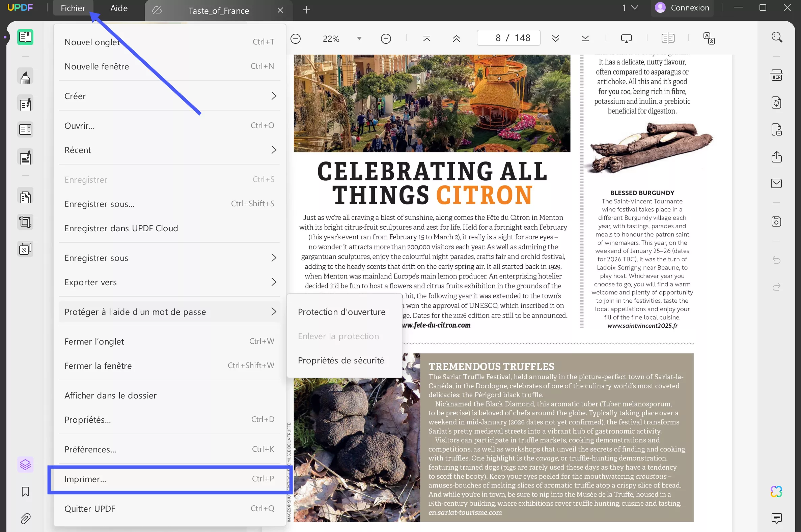Click the zoom out minus icon
The image size is (801, 532).
[x=296, y=39]
